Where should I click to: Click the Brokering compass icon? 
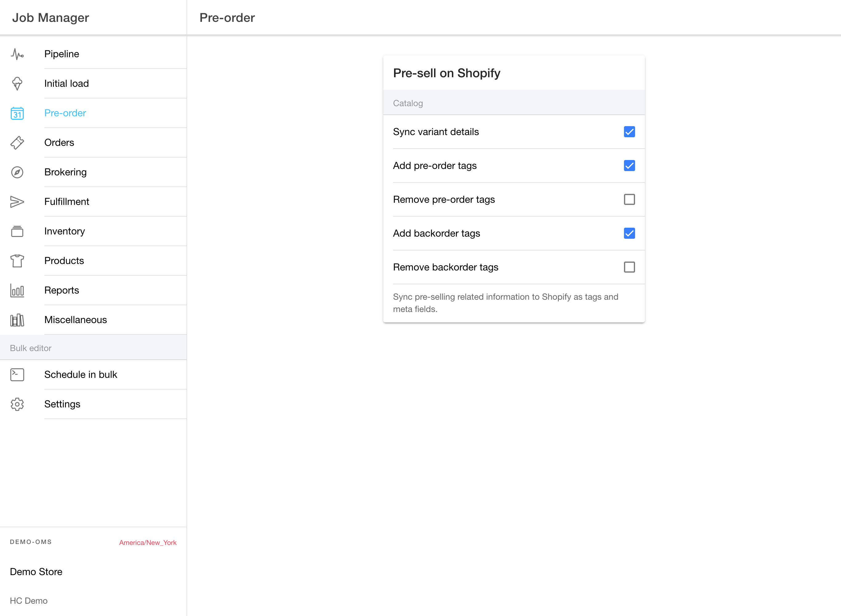tap(17, 172)
